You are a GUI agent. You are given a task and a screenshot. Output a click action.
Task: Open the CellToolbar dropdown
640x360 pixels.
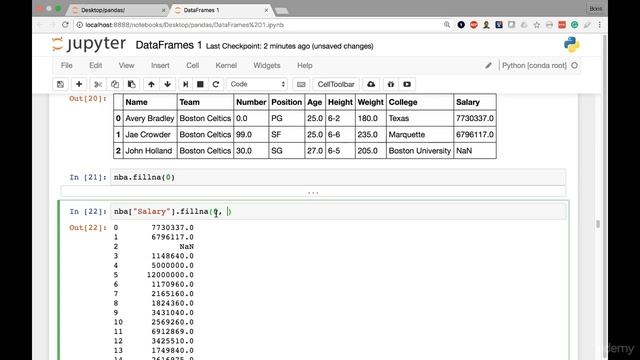point(336,84)
